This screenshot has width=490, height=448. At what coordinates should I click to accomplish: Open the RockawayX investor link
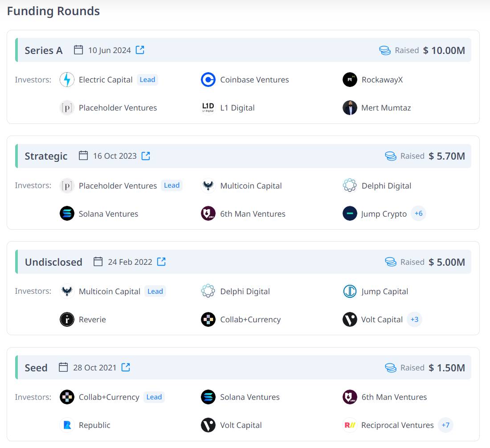pyautogui.click(x=382, y=80)
